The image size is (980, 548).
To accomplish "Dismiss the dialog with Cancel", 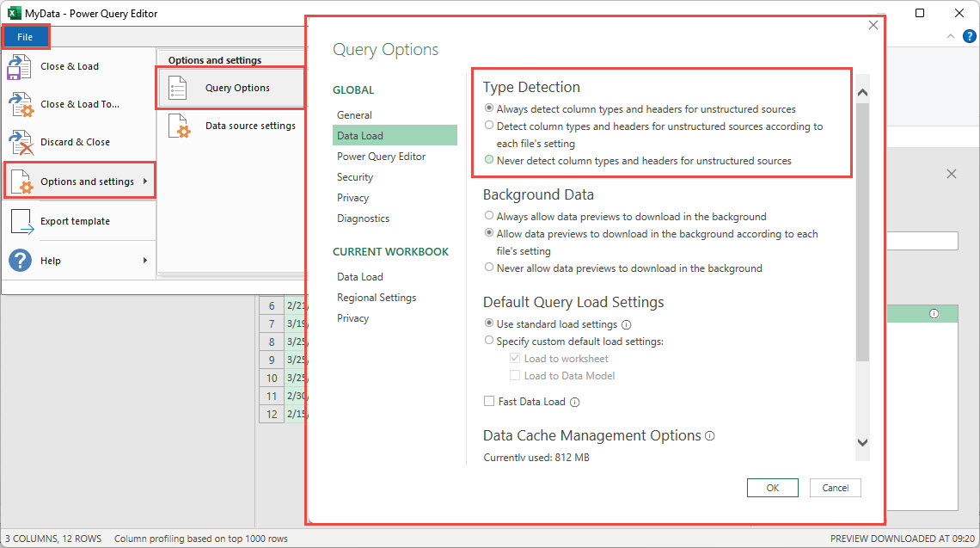I will 835,487.
